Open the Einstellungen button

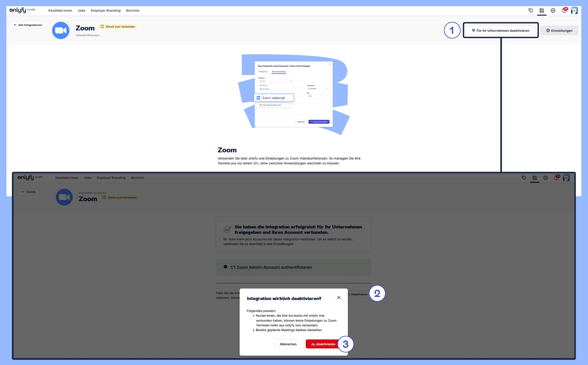coord(559,30)
